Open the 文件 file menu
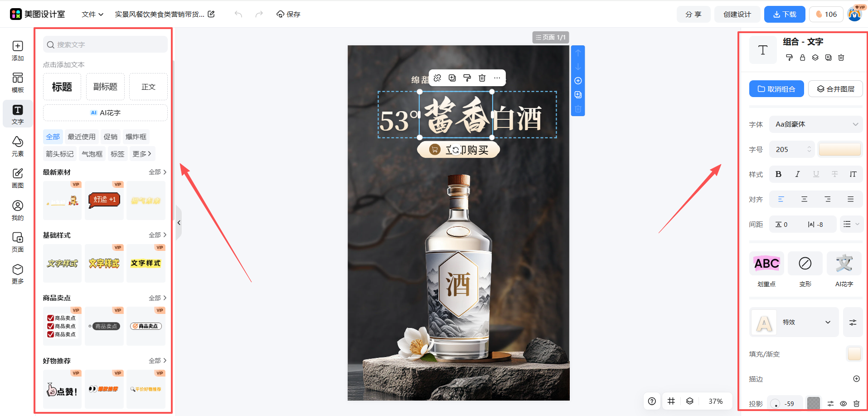Image resolution: width=868 pixels, height=416 pixels. click(92, 15)
